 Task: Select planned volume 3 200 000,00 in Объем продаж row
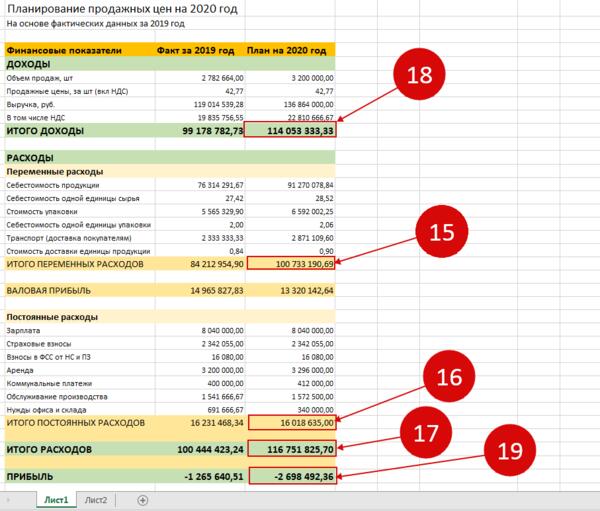[x=312, y=78]
